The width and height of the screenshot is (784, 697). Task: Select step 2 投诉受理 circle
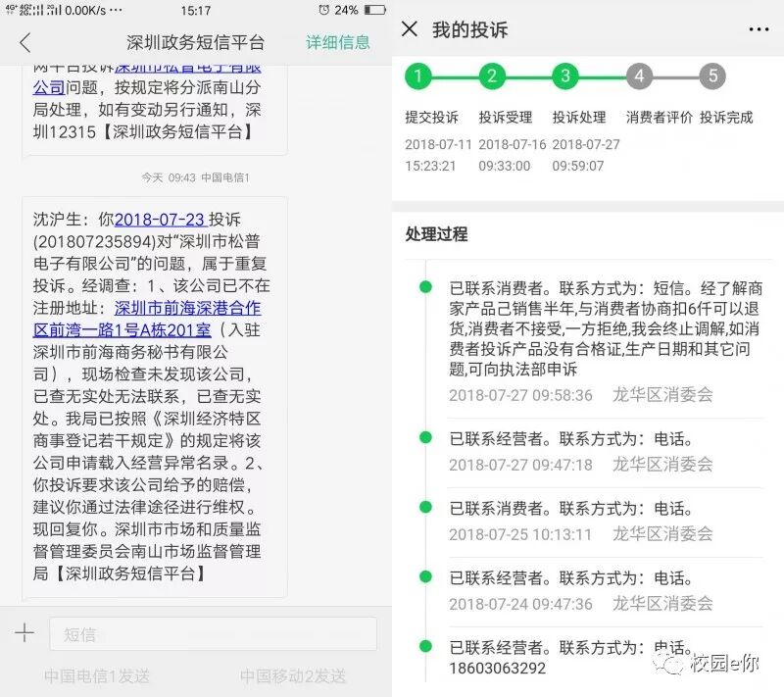(x=492, y=76)
